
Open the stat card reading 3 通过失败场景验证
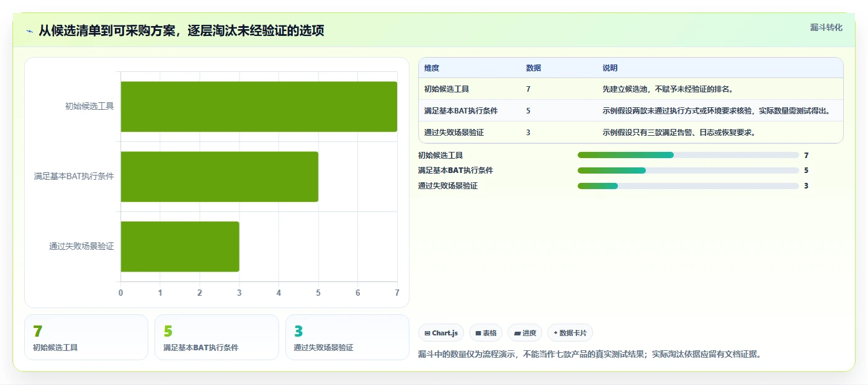pos(347,337)
